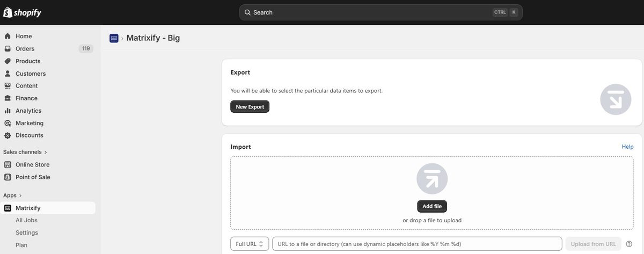Click the Import section heading
This screenshot has height=254, width=644.
point(241,147)
